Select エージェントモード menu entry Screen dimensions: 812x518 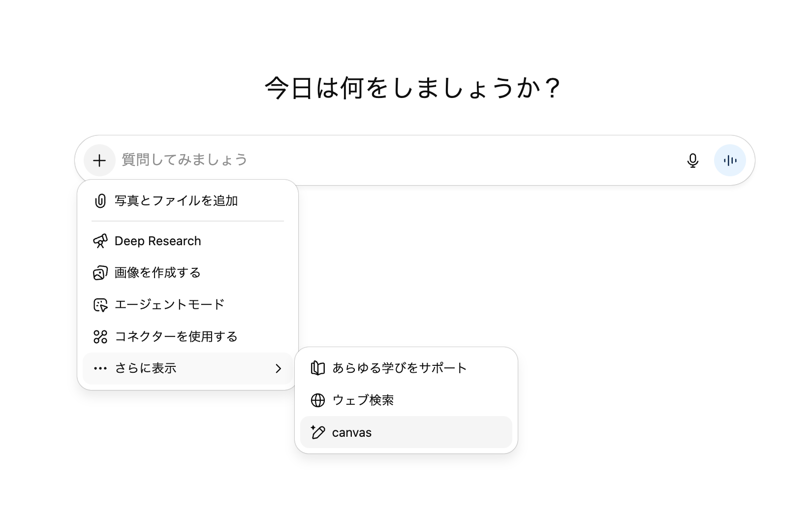(x=169, y=304)
